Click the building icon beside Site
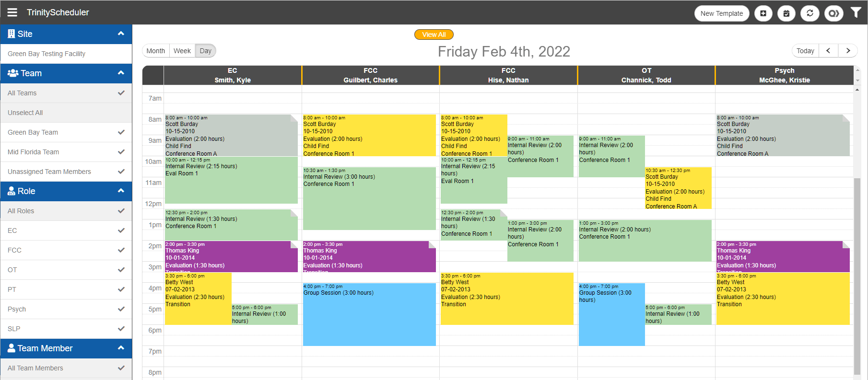Viewport: 868px width, 380px height. coord(12,34)
